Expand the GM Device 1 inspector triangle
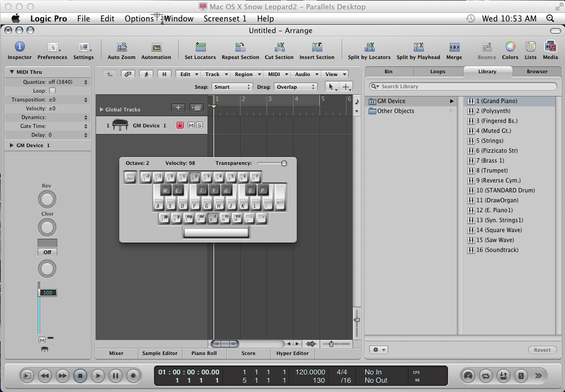The height and width of the screenshot is (392, 565). (x=12, y=146)
